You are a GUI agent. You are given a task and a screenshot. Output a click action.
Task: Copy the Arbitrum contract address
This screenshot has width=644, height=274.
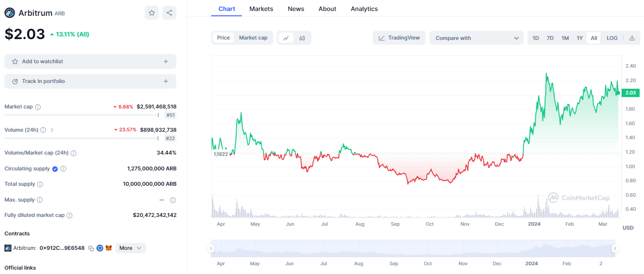pos(91,248)
